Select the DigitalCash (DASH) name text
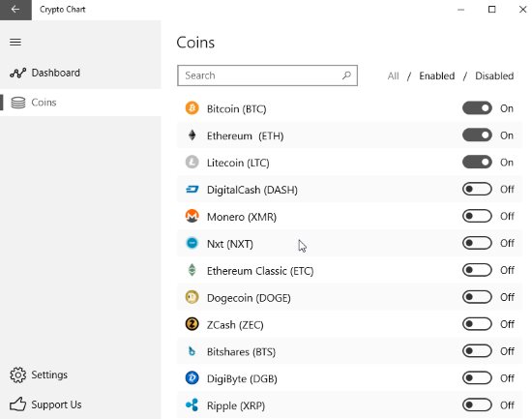The width and height of the screenshot is (532, 419). click(252, 190)
